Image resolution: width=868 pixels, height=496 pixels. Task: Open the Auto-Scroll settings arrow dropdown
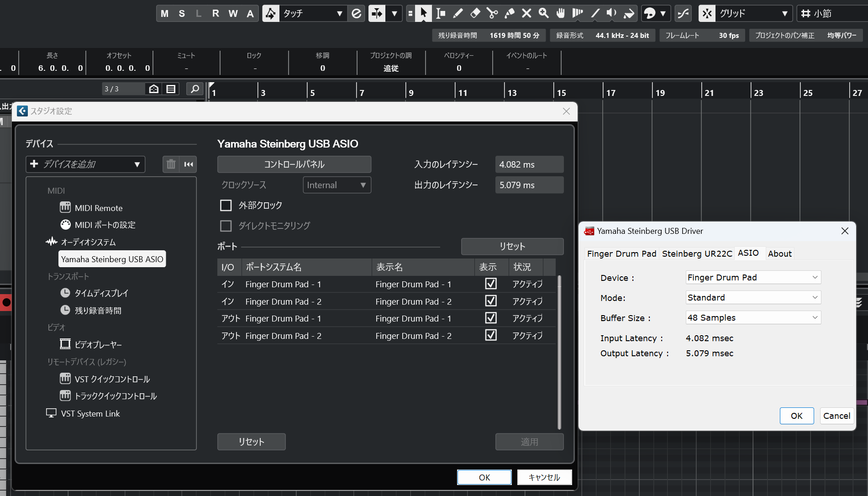pyautogui.click(x=394, y=13)
